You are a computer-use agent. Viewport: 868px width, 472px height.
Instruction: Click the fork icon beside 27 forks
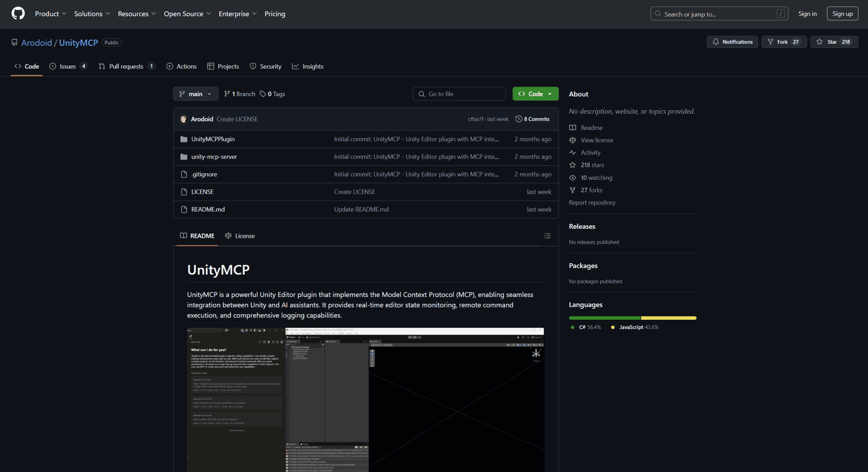coord(573,190)
